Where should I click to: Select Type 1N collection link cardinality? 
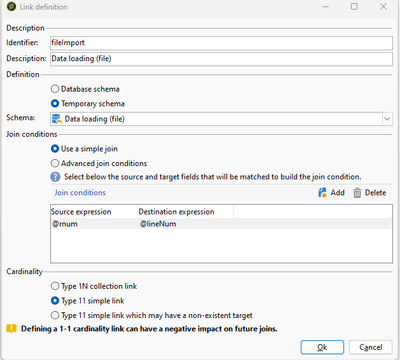coord(55,286)
